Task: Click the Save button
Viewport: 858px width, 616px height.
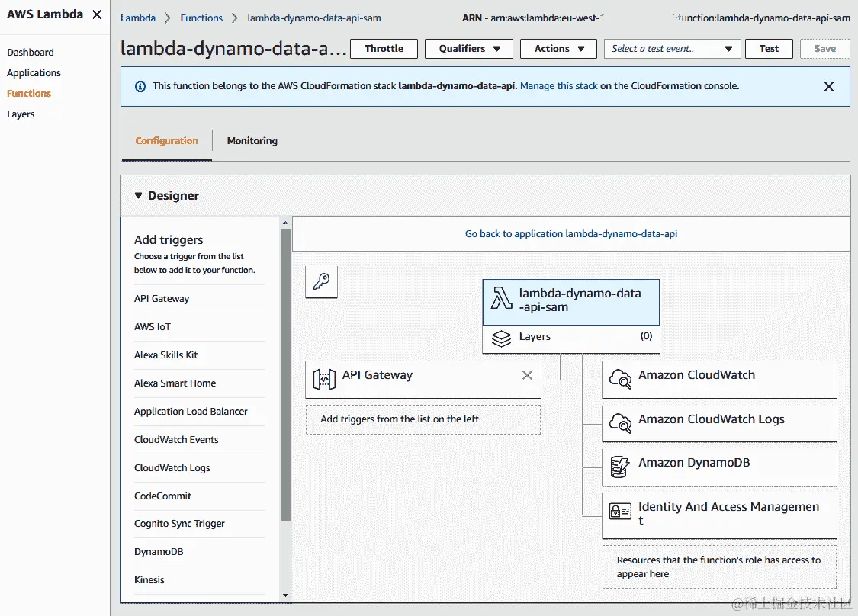Action: pos(824,49)
